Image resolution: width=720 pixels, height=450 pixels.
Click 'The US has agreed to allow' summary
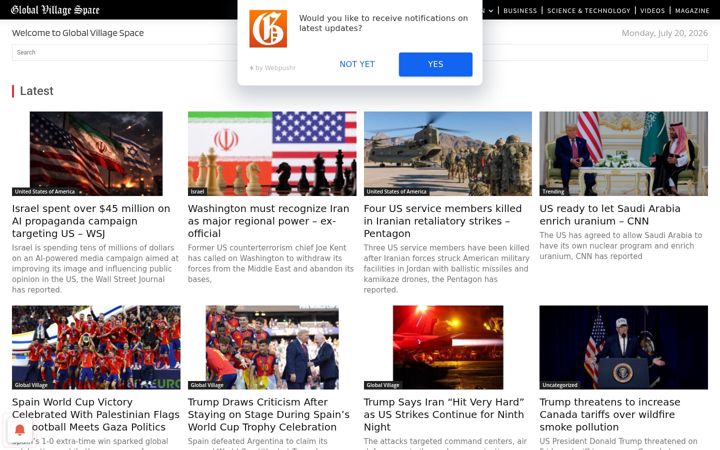point(621,246)
